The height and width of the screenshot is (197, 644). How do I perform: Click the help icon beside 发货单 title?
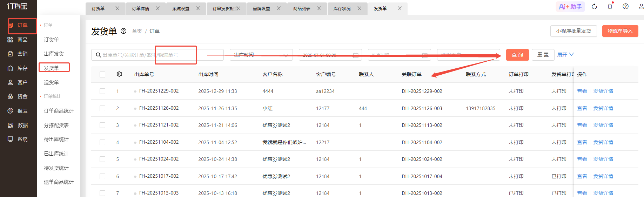point(123,31)
